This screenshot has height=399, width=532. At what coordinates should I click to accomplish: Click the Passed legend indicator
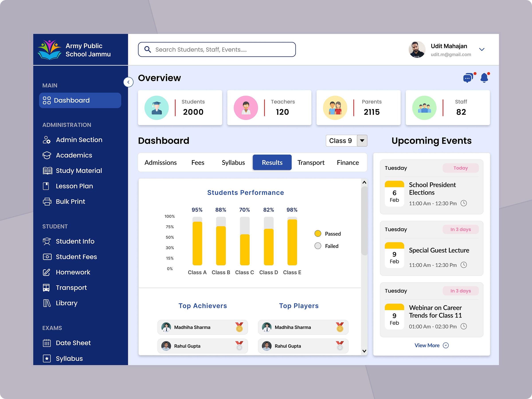pyautogui.click(x=318, y=233)
